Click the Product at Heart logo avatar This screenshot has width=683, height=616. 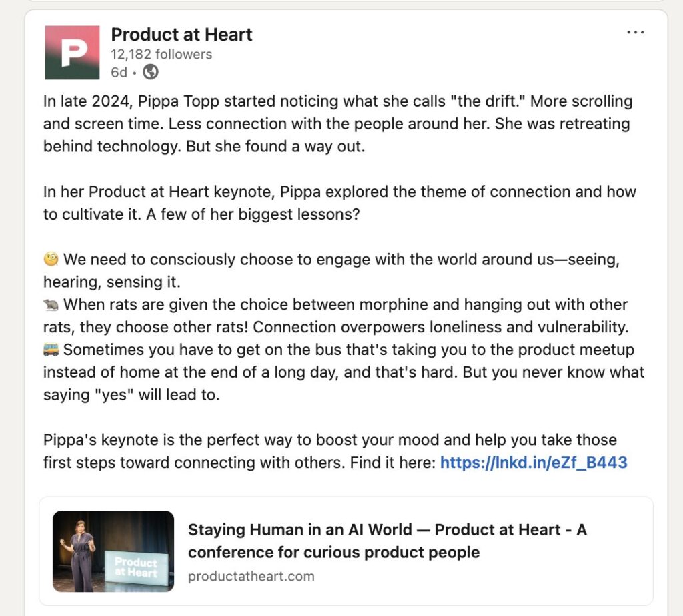click(x=72, y=53)
